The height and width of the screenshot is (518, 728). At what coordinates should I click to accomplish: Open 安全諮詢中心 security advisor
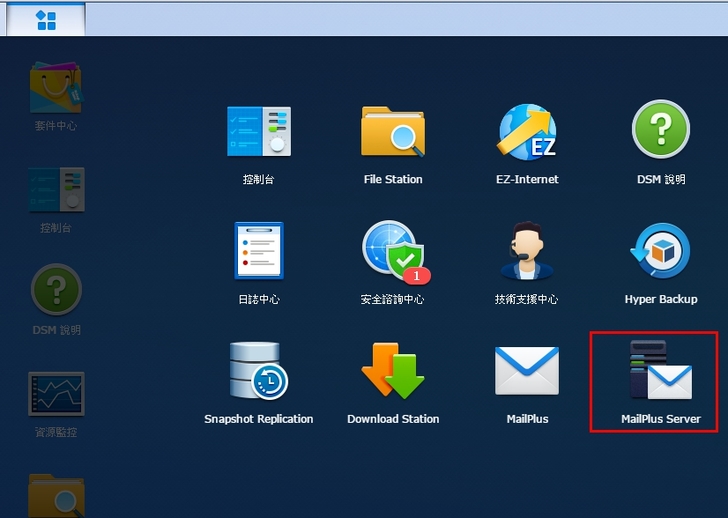tap(394, 252)
